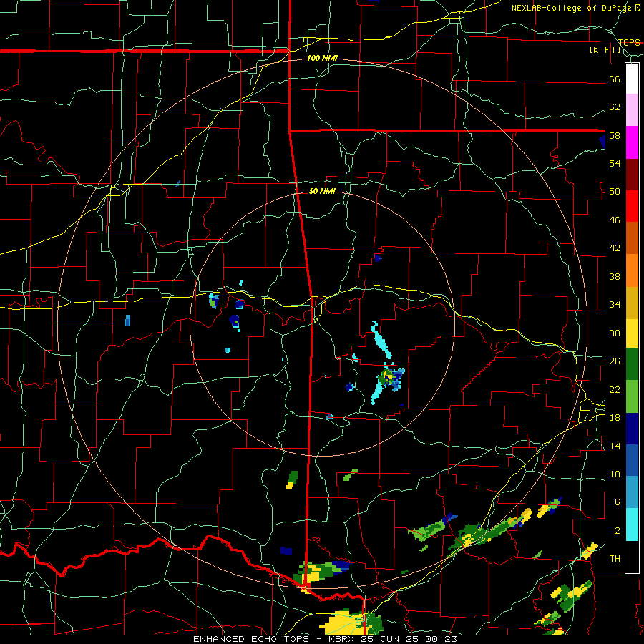Click the "TH" legend label
The image size is (644, 644).
point(615,559)
